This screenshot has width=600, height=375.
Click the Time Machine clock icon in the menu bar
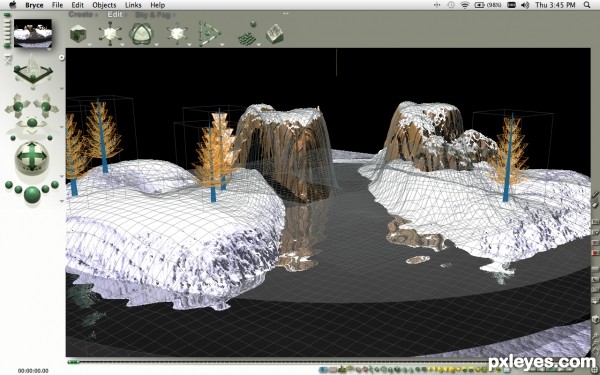coord(451,5)
